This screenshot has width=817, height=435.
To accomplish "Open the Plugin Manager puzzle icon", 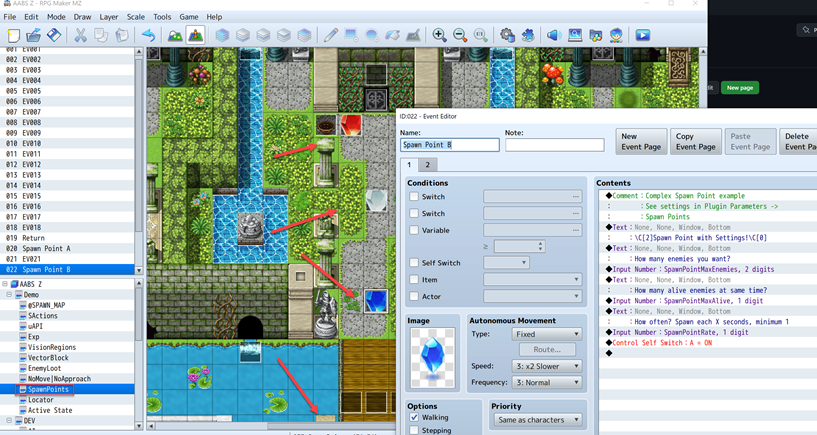I will pyautogui.click(x=527, y=35).
